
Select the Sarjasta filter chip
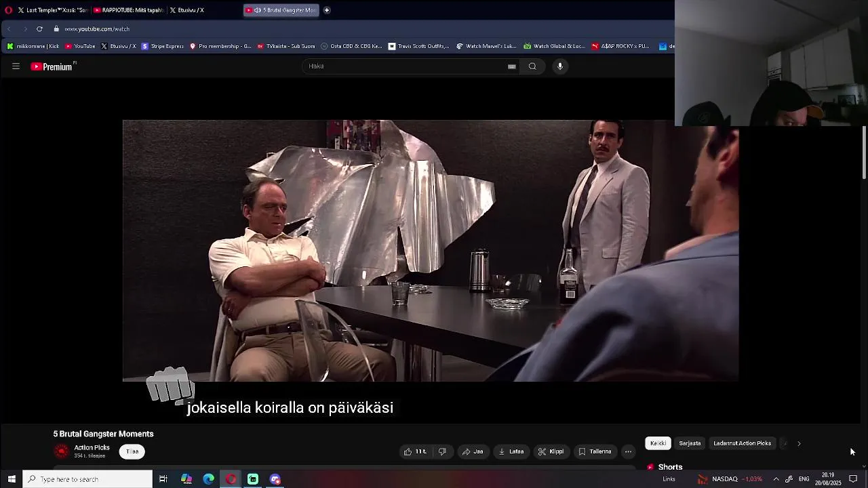690,443
